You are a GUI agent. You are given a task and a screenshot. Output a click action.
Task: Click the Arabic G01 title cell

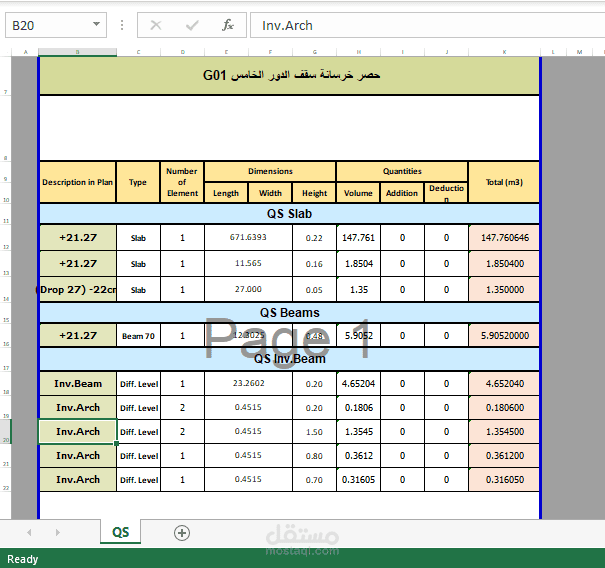click(289, 76)
